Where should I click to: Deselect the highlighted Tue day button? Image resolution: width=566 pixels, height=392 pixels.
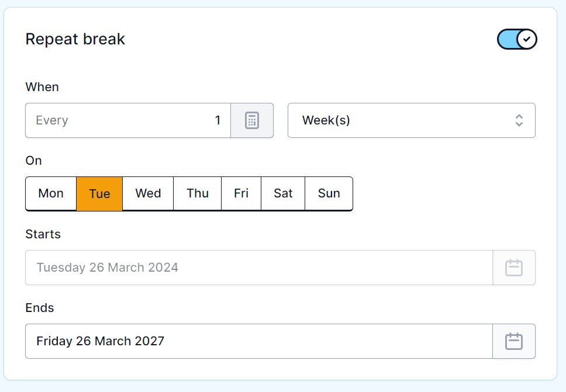coord(99,193)
